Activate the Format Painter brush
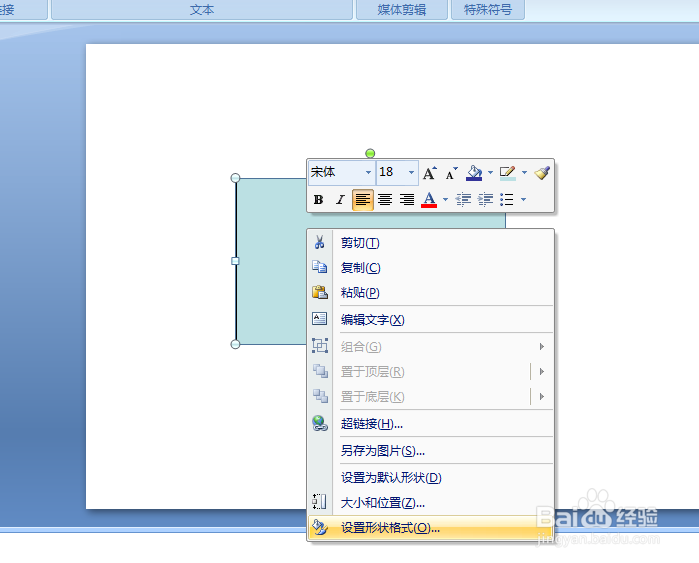The height and width of the screenshot is (563, 699). coord(542,173)
